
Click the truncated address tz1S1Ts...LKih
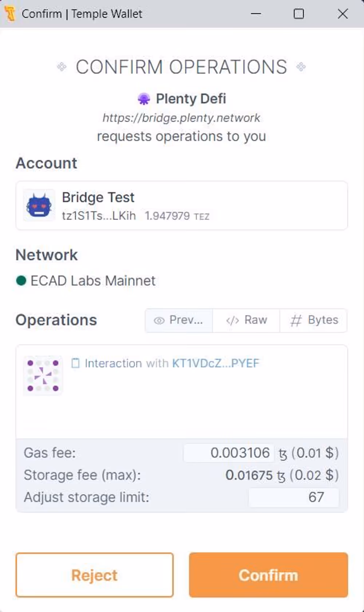click(99, 216)
